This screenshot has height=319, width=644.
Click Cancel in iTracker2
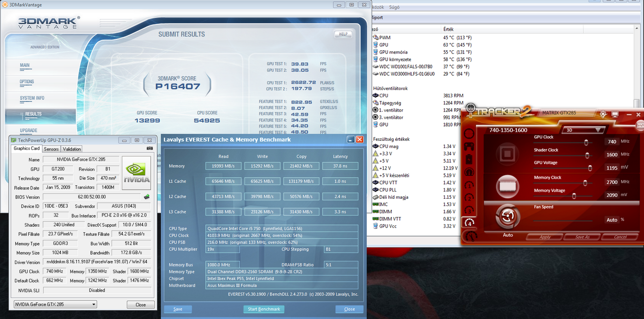[620, 237]
